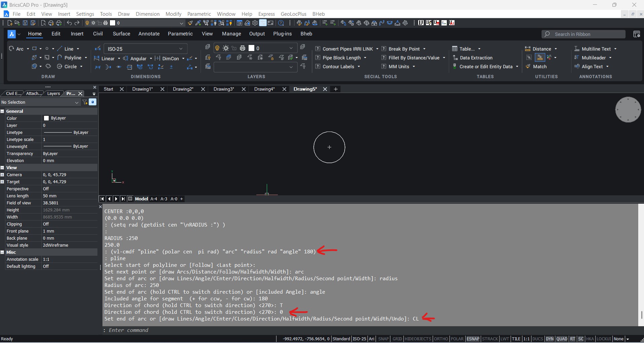Open the Parametric menu
This screenshot has width=644, height=343.
point(199,14)
